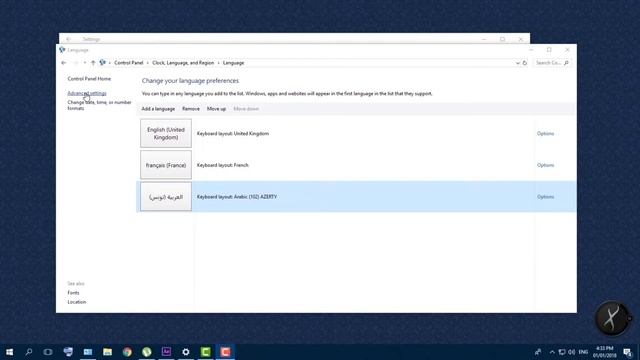640x360 pixels.
Task: Open clock and calendar flyout
Action: tap(604, 352)
